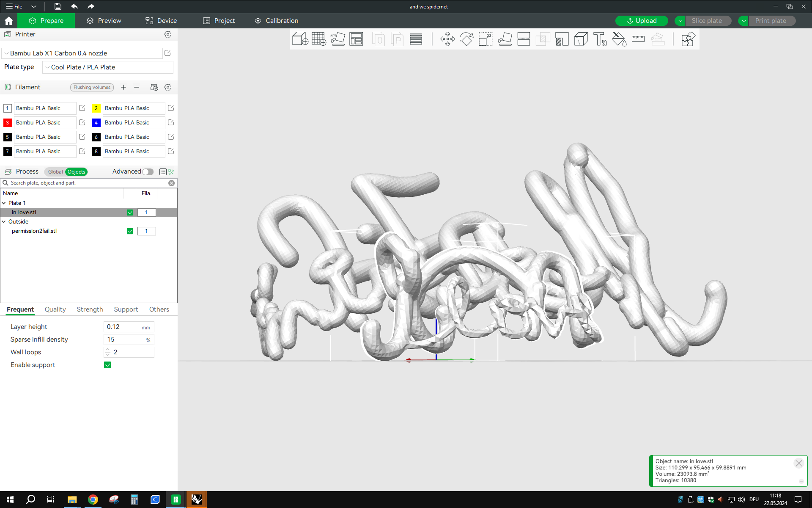Select the Calibration tab
Viewport: 812px width, 508px height.
[282, 20]
